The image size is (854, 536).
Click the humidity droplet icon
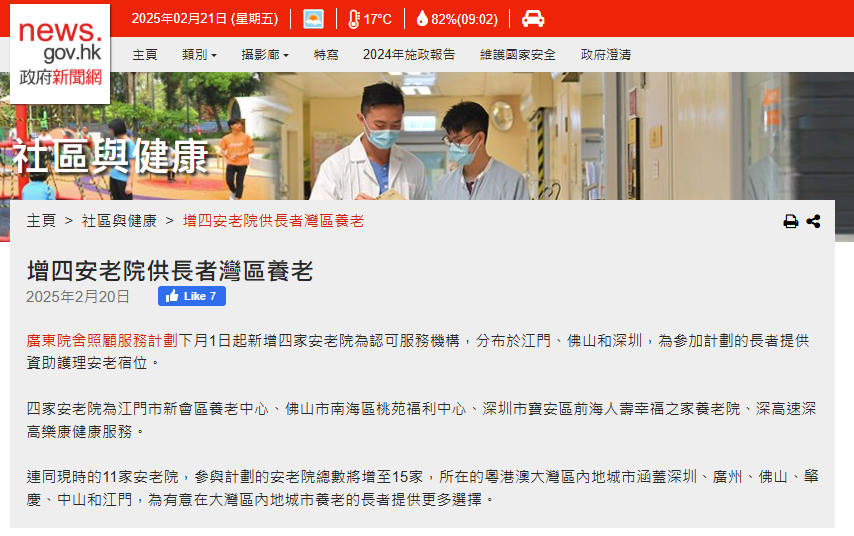pyautogui.click(x=422, y=19)
